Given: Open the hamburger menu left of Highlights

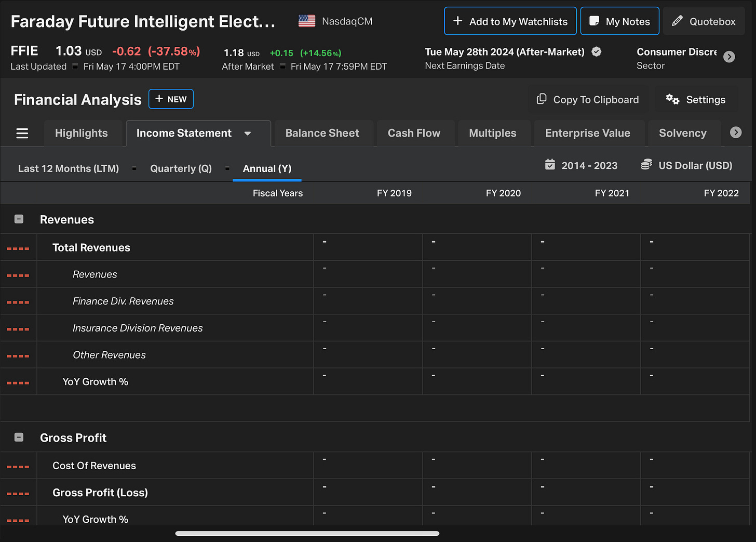Looking at the screenshot, I should (x=22, y=134).
